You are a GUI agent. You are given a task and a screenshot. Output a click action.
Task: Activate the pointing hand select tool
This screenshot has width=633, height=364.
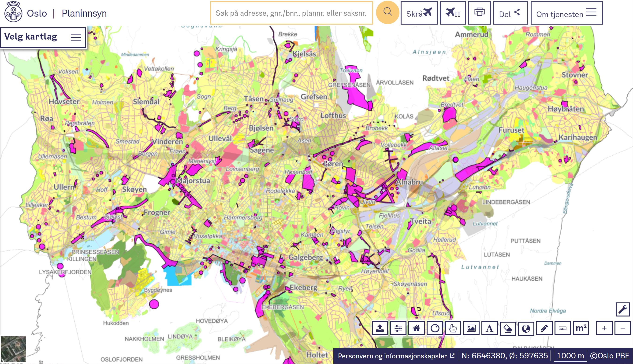click(453, 328)
